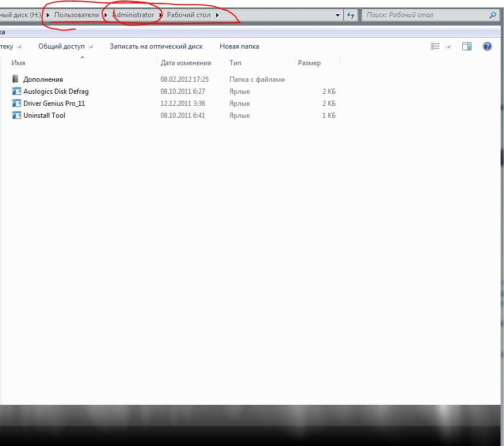Screen dimensions: 504x446
Task: Click the date 12.12.2011 3:36
Action: [182, 103]
